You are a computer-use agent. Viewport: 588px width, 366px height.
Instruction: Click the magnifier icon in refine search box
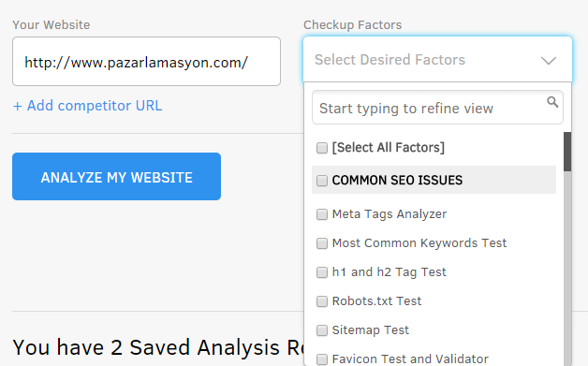(x=552, y=102)
